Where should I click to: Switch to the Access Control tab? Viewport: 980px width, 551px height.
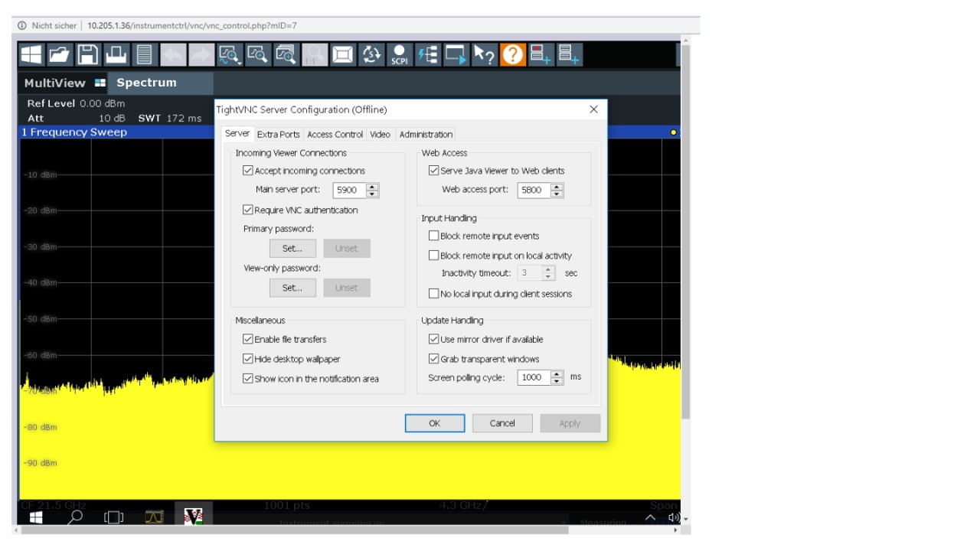click(335, 135)
